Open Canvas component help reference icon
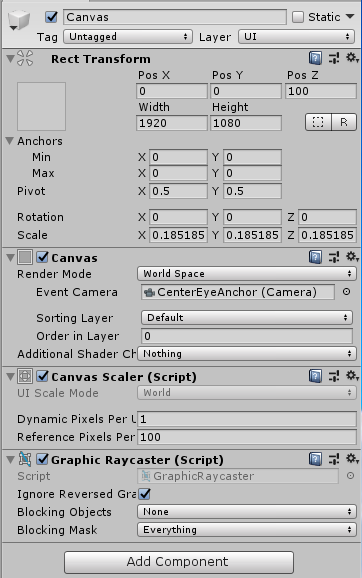 315,257
